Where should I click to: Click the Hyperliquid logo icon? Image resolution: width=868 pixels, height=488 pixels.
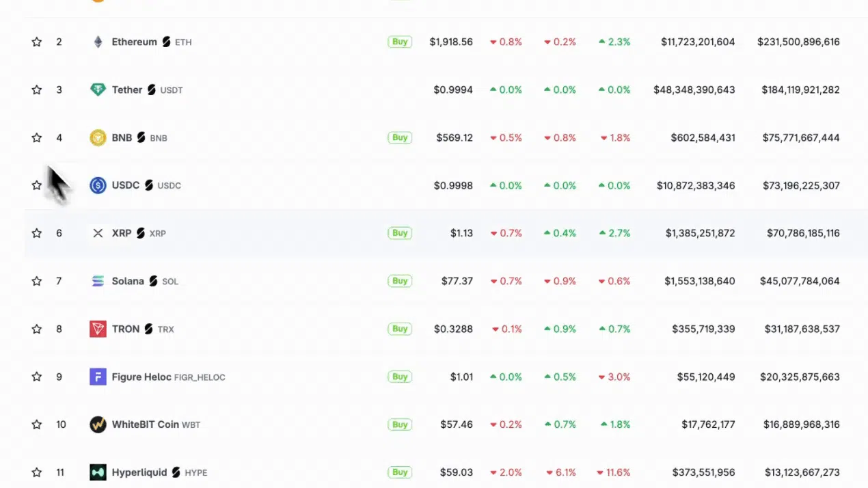[x=98, y=472]
